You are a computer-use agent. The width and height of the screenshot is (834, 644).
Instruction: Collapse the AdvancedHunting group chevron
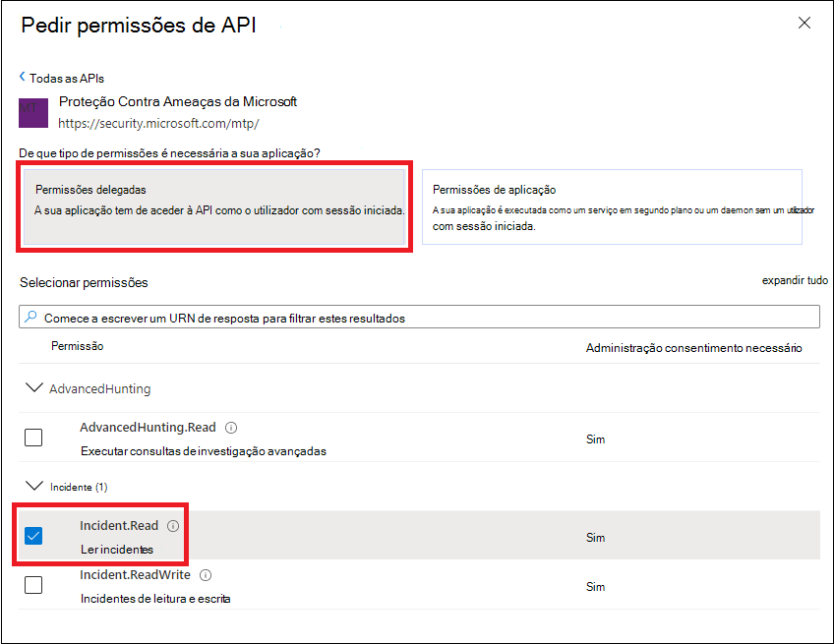[x=34, y=387]
